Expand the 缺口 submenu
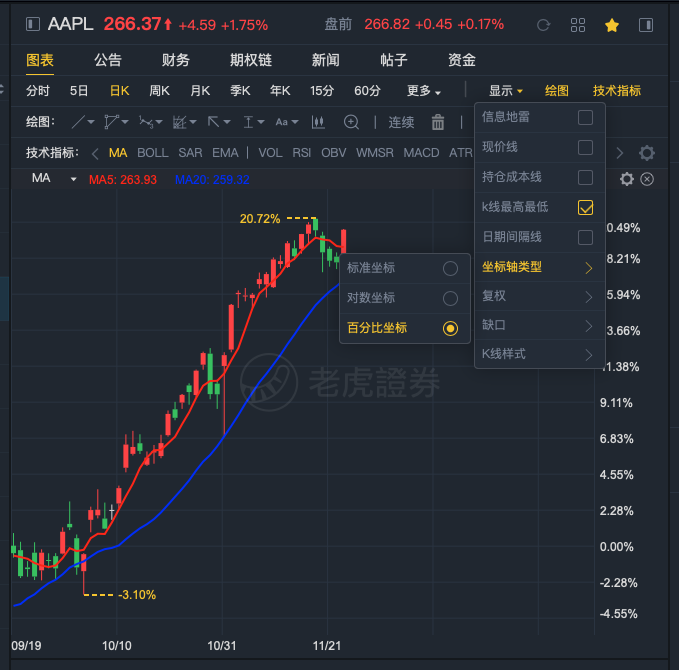 click(540, 325)
